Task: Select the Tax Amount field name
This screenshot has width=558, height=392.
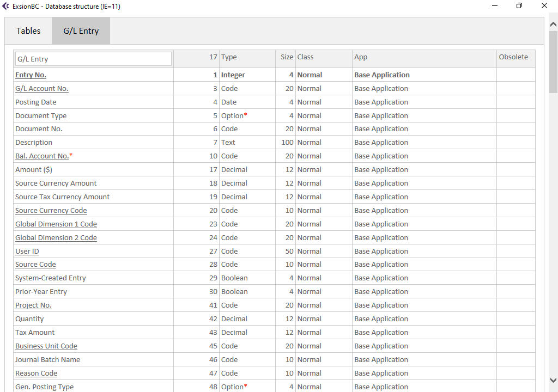Action: point(35,332)
